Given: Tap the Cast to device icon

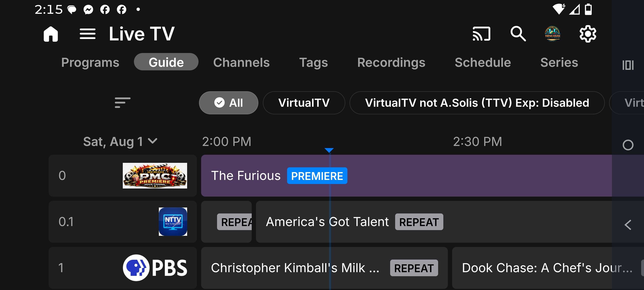Looking at the screenshot, I should point(481,34).
